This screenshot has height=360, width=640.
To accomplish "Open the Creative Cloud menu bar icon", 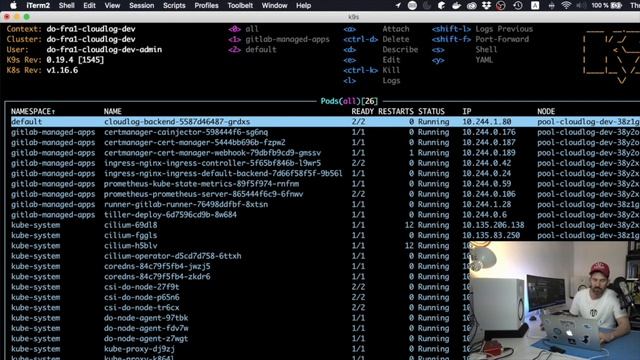I will point(471,5).
